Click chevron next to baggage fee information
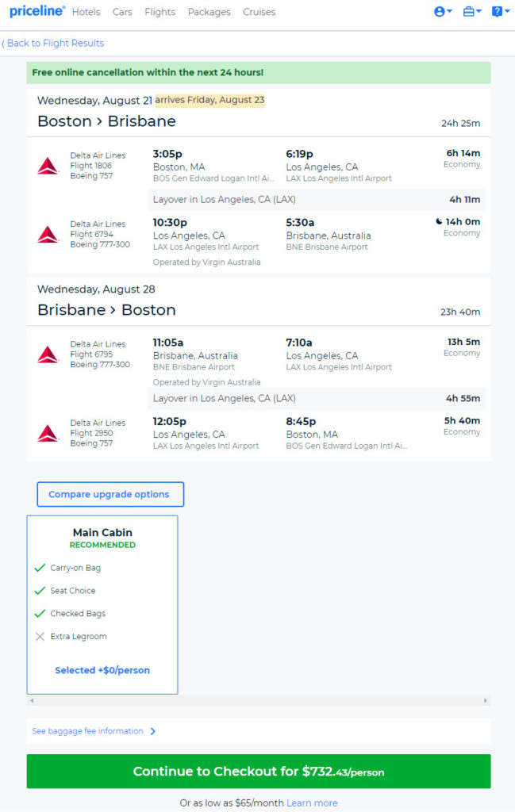Image resolution: width=515 pixels, height=812 pixels. (153, 731)
